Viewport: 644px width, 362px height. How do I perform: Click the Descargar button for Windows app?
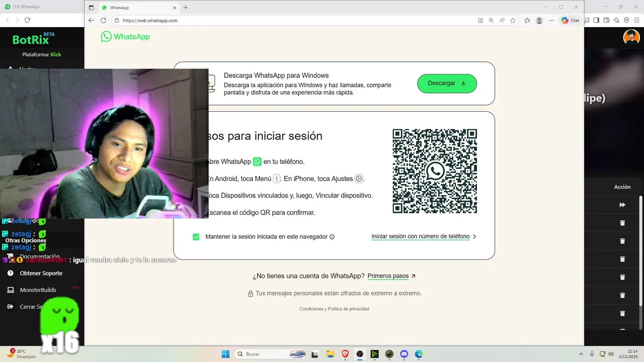click(447, 83)
